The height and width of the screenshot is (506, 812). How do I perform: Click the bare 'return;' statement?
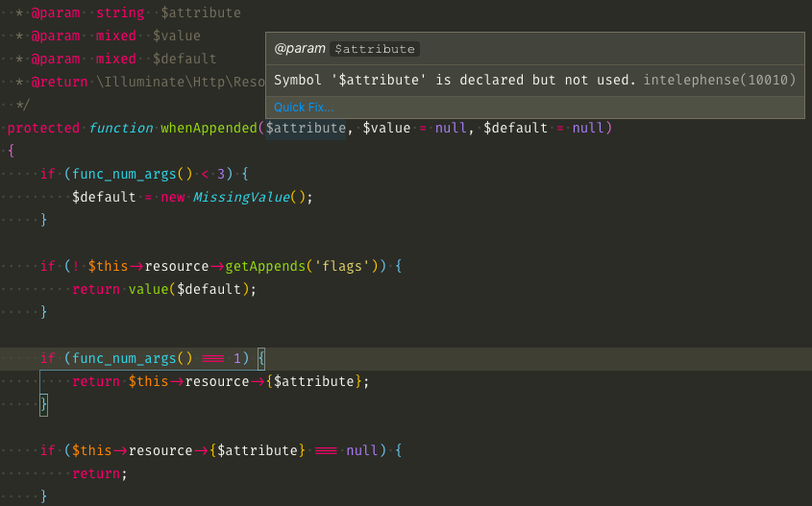pyautogui.click(x=99, y=473)
